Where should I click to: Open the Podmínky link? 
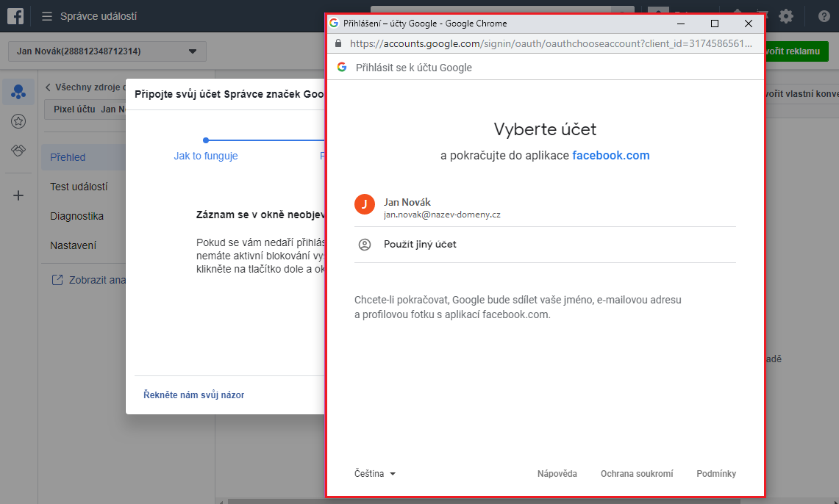click(x=716, y=474)
